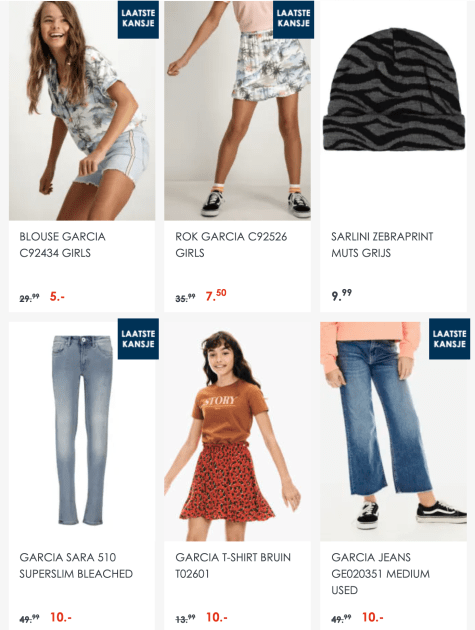Open the BLOUSE GARCIA C92434 GIRLS title link
475x630 pixels.
coord(62,245)
